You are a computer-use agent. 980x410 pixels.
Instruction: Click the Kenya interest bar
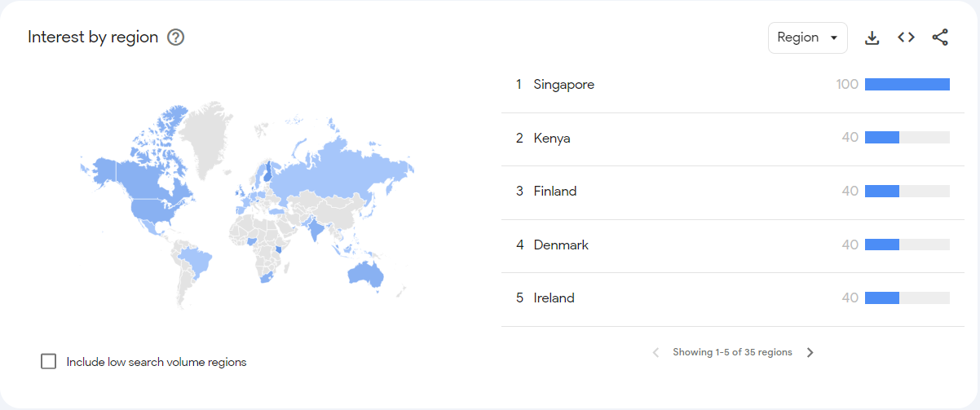click(x=882, y=139)
